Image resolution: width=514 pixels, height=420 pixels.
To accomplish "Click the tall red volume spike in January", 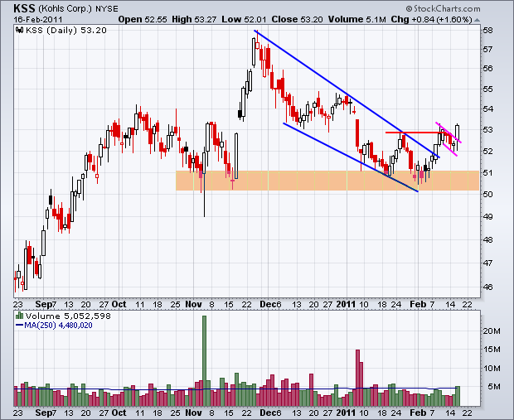I will [x=357, y=378].
